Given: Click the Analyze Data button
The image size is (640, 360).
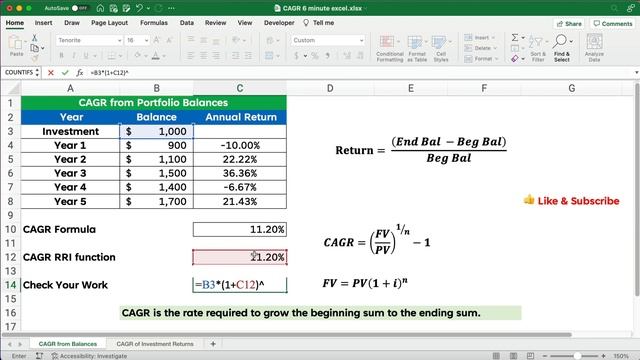Looking at the screenshot, I should pyautogui.click(x=594, y=48).
